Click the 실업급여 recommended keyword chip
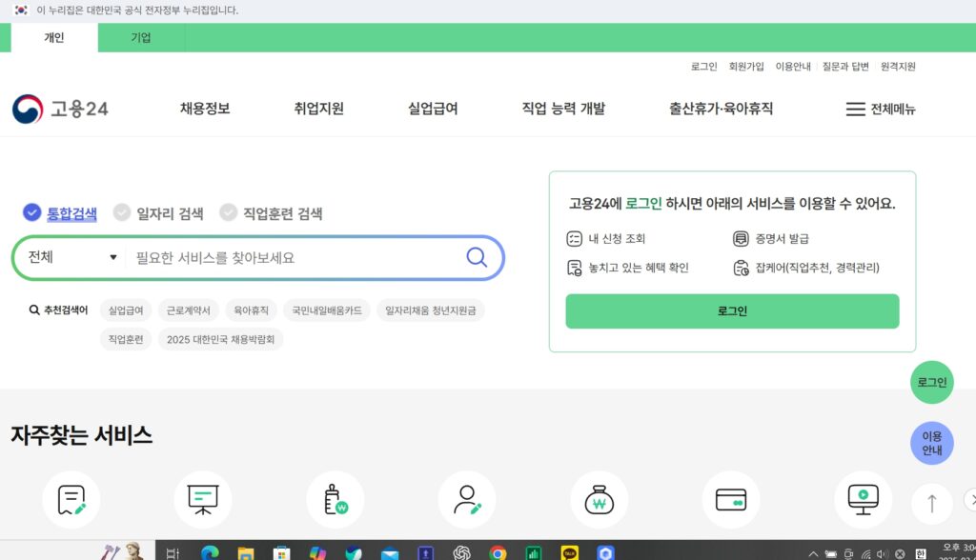This screenshot has height=560, width=976. 126,310
